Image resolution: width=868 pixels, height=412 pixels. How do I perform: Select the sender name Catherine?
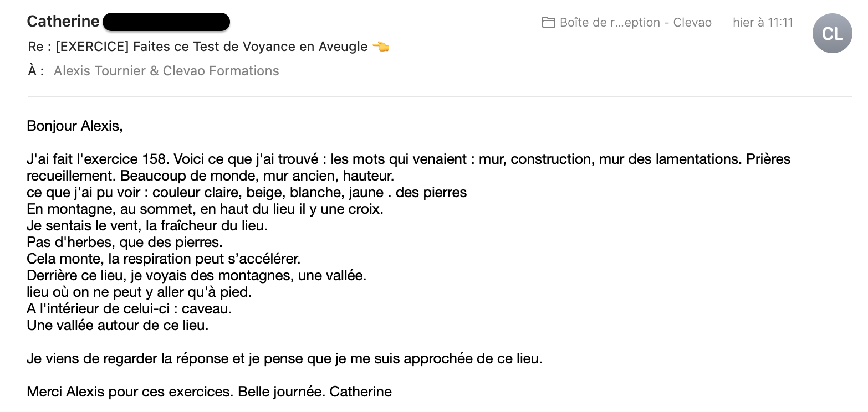(x=63, y=22)
